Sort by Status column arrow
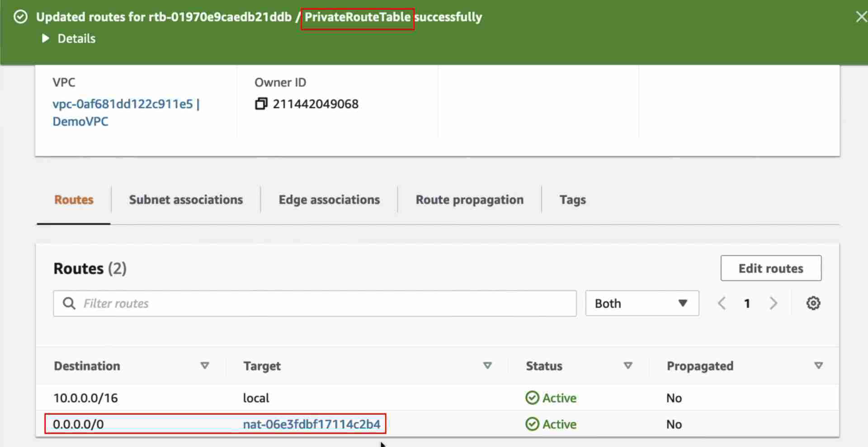The width and height of the screenshot is (868, 447). [x=628, y=366]
